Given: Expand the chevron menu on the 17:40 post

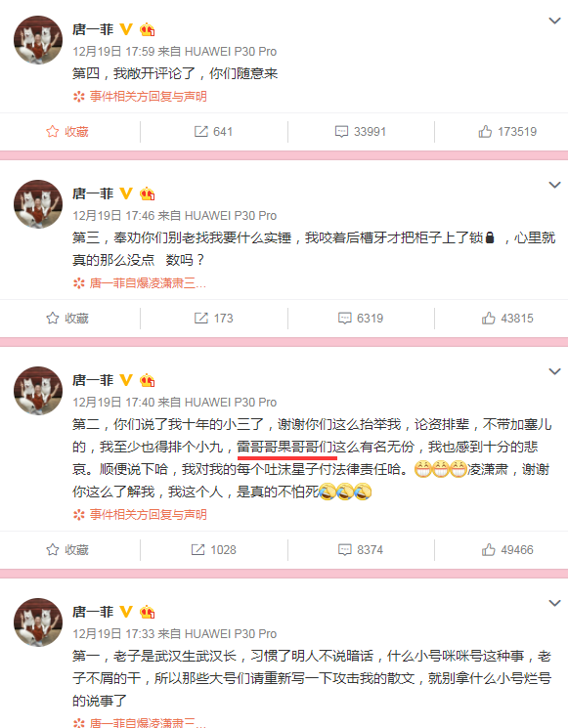Looking at the screenshot, I should click(554, 372).
